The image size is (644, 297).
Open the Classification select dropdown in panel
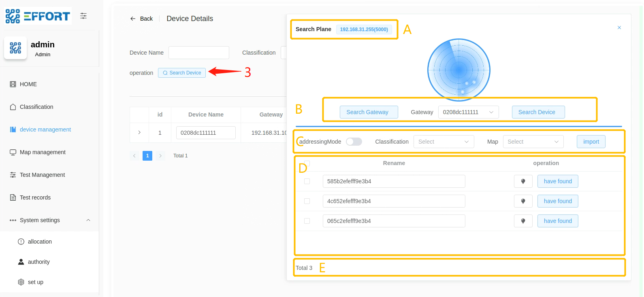pyautogui.click(x=444, y=142)
